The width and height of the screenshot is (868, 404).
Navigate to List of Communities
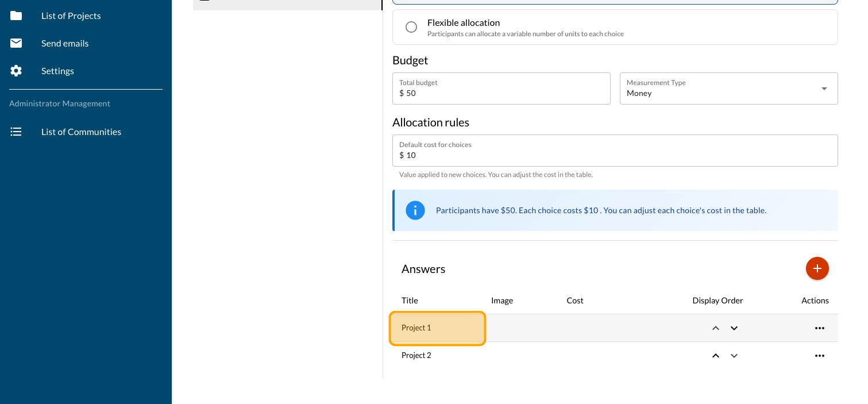pos(81,132)
